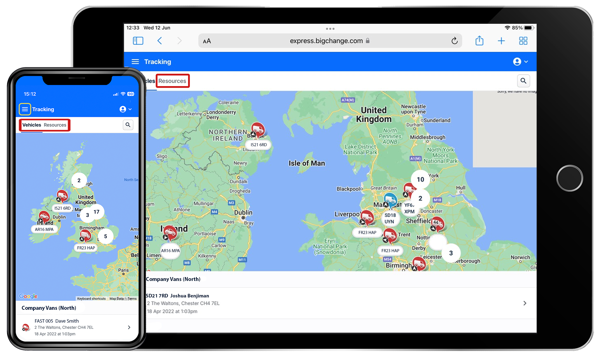Expand the FAST 005 Dave Smith row
This screenshot has height=364, width=601.
click(77, 327)
